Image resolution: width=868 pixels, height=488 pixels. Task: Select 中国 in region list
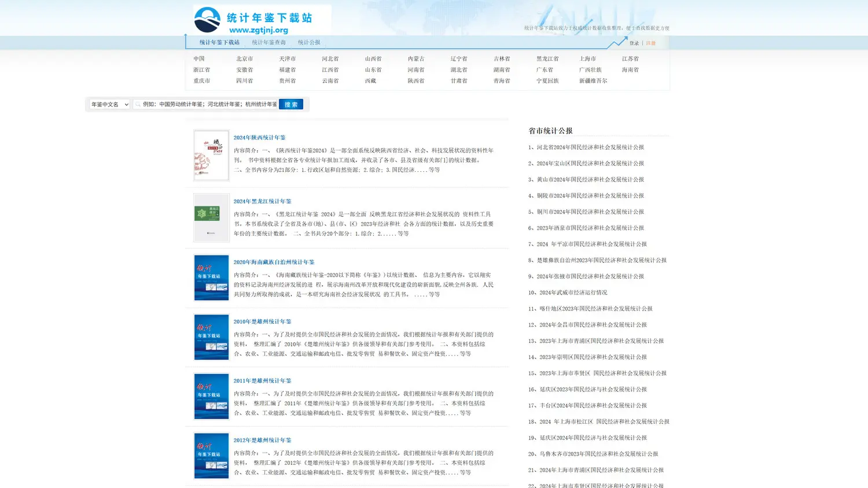(x=199, y=59)
